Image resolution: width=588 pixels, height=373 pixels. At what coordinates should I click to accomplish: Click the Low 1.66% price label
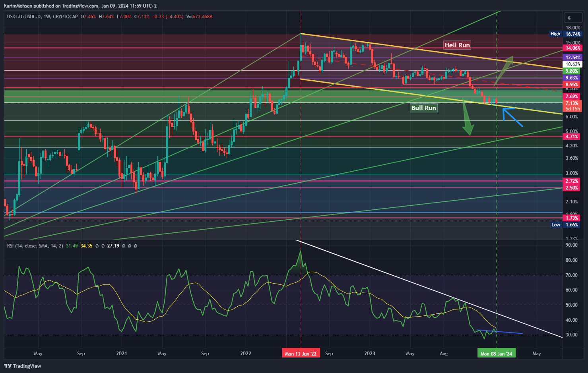tap(566, 225)
